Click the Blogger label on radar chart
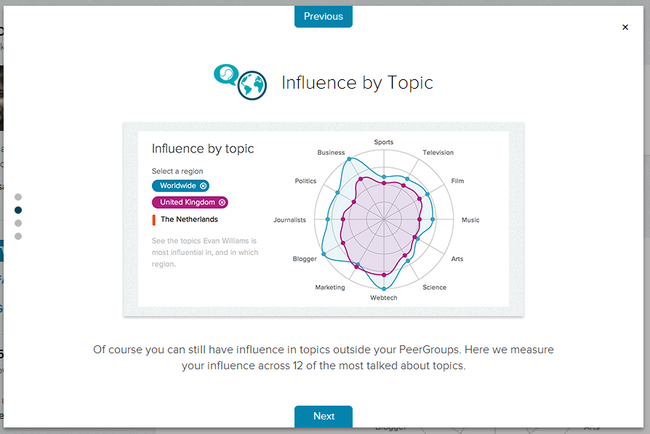Screen dimensions: 650x434 coord(303,258)
